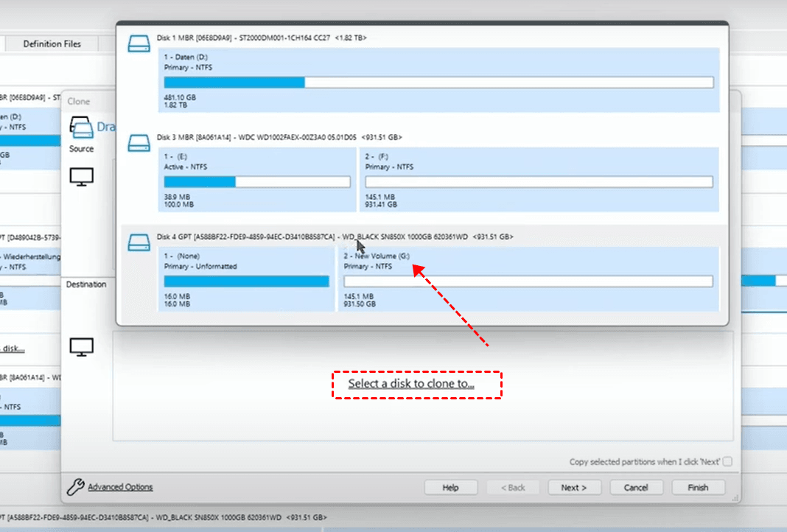Viewport: 787px width, 532px height.
Task: Click the Clone dialog disk icon
Action: pos(82,127)
